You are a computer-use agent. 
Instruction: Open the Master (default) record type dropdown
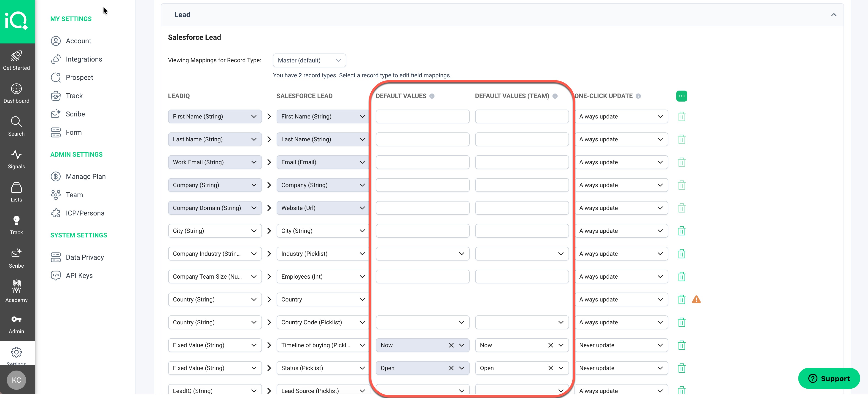point(309,60)
